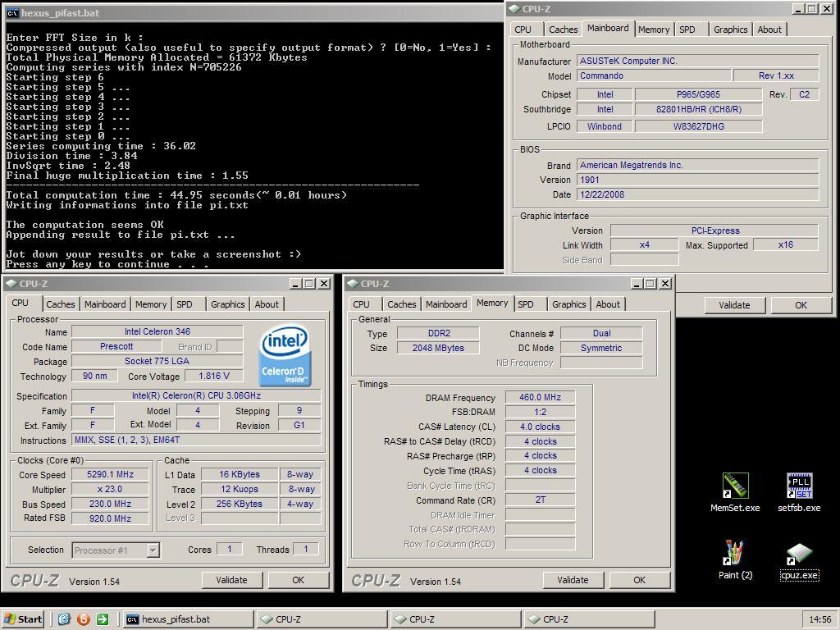The width and height of the screenshot is (840, 630).
Task: Click CPU-Z icon in the Memory window title bar
Action: point(352,283)
